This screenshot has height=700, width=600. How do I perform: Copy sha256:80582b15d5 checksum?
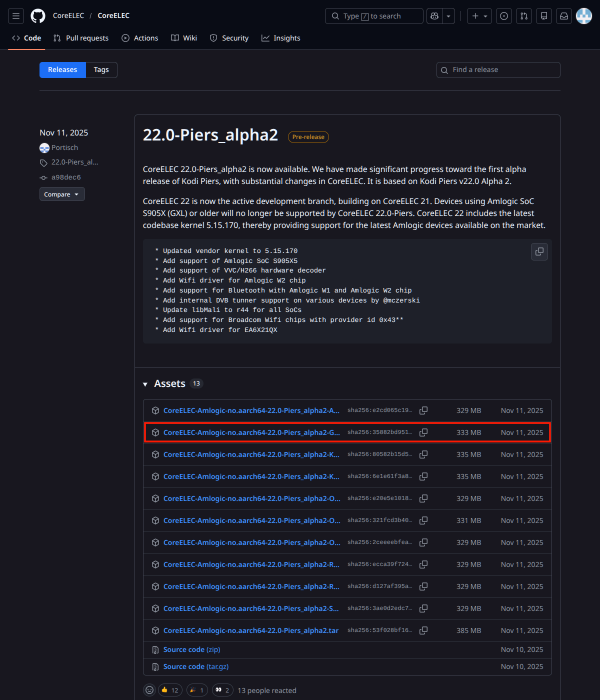click(423, 454)
